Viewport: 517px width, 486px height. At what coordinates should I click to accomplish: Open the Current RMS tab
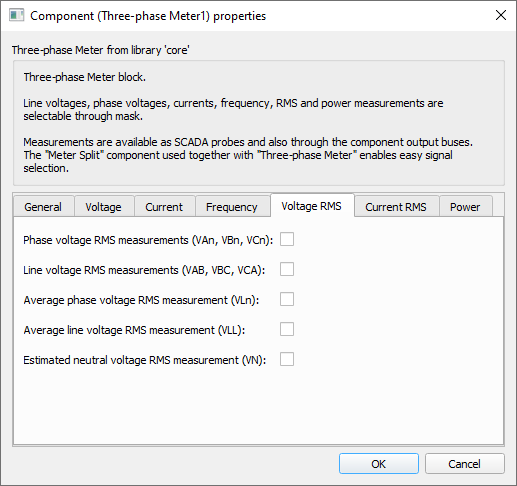[396, 207]
